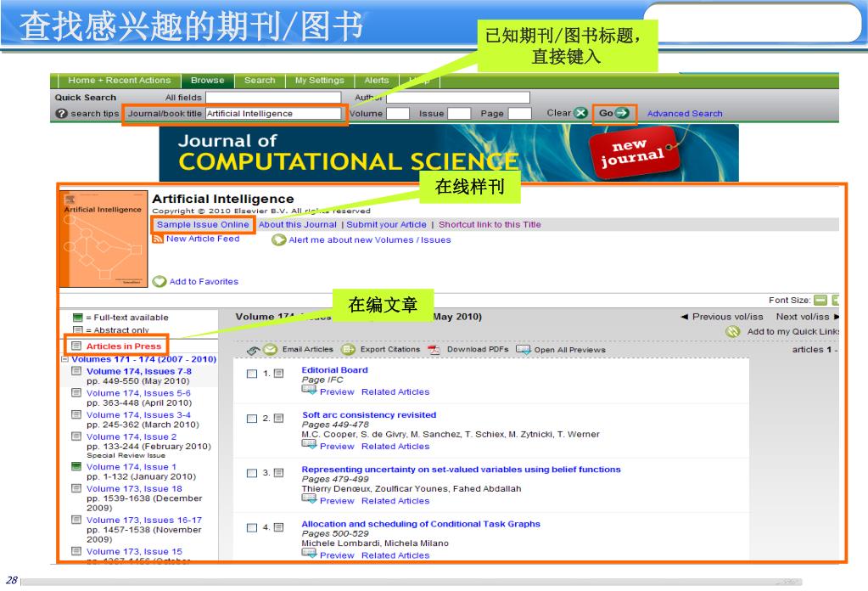Click the Go search button
This screenshot has height=591, width=868.
tap(614, 113)
